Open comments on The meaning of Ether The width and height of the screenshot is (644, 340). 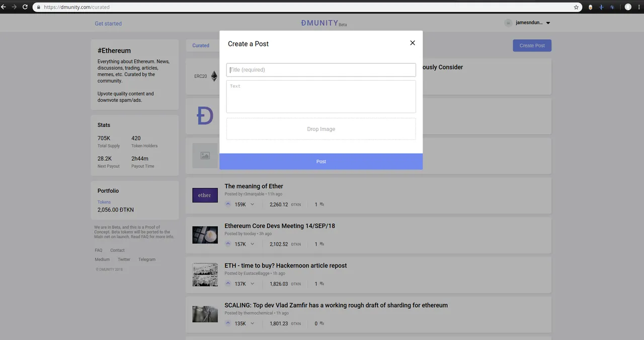319,205
